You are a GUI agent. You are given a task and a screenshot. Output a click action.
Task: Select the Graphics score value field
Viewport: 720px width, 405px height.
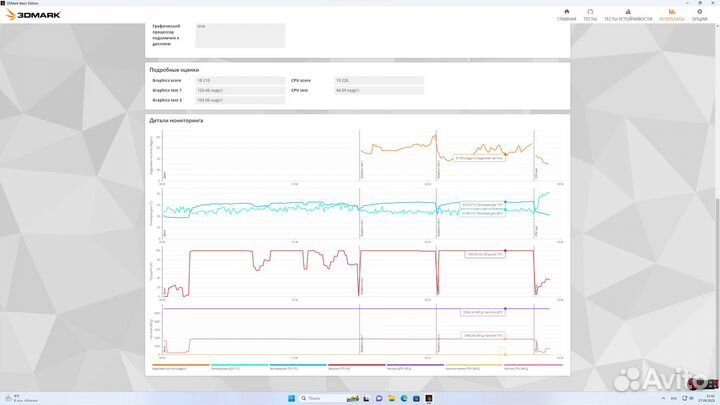click(240, 80)
